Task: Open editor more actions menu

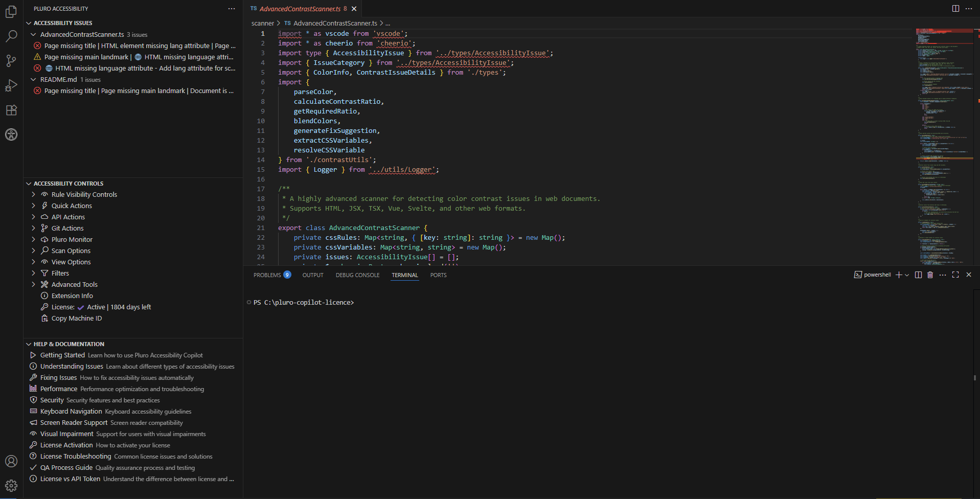Action: tap(969, 8)
